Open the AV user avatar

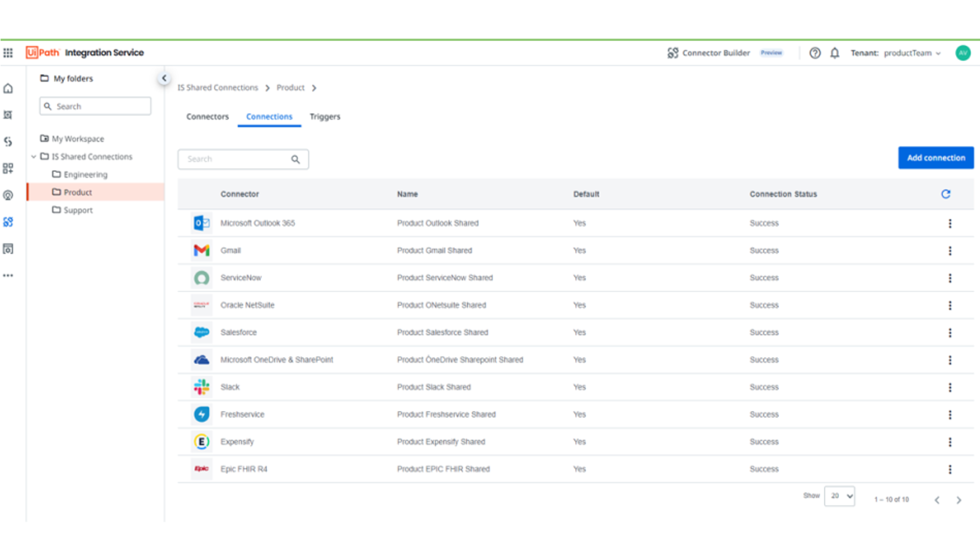click(x=963, y=53)
